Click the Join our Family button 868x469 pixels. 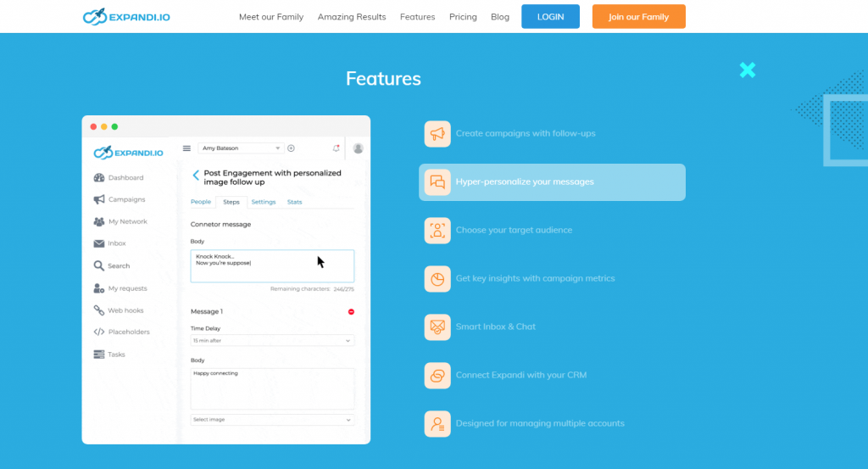tap(638, 17)
